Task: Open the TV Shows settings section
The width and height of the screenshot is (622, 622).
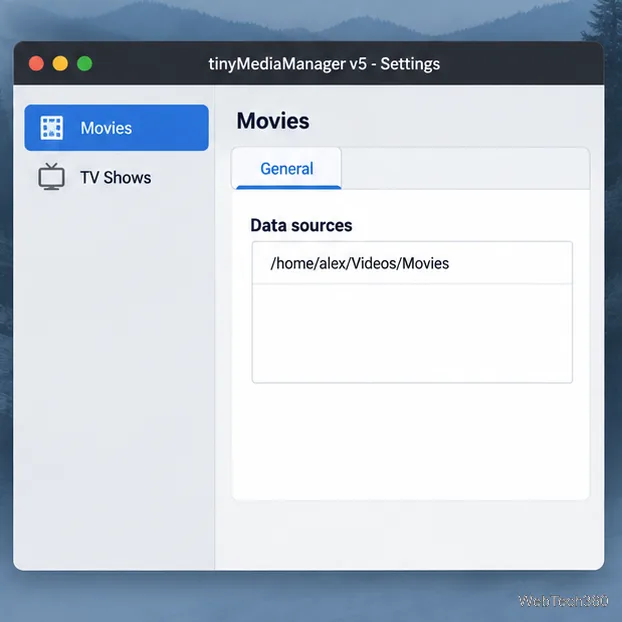Action: pos(116,177)
